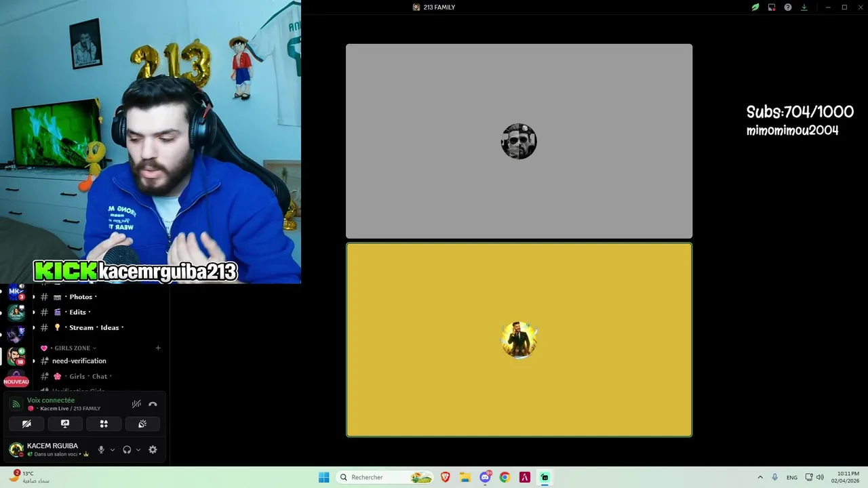This screenshot has height=488, width=868.
Task: Select the yellow speaking participant tile
Action: [519, 340]
